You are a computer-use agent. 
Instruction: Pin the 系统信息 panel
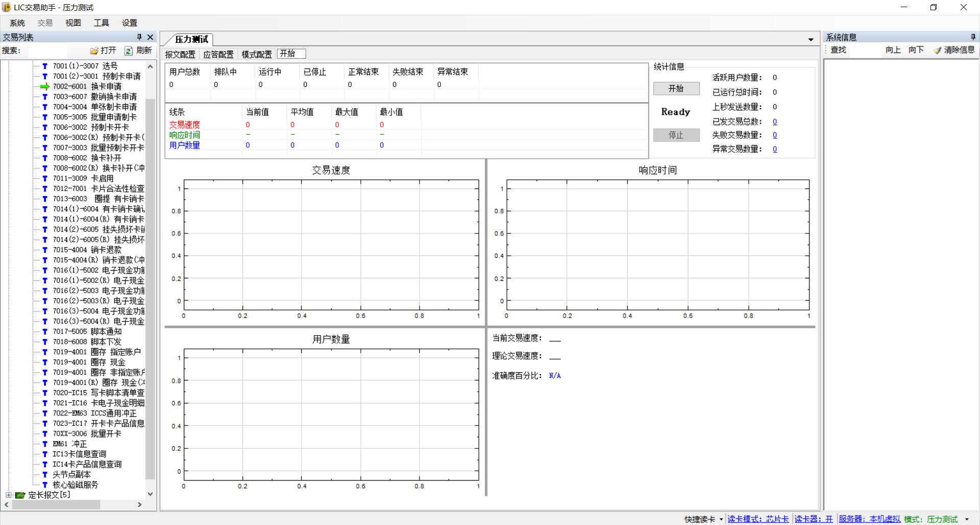(973, 37)
